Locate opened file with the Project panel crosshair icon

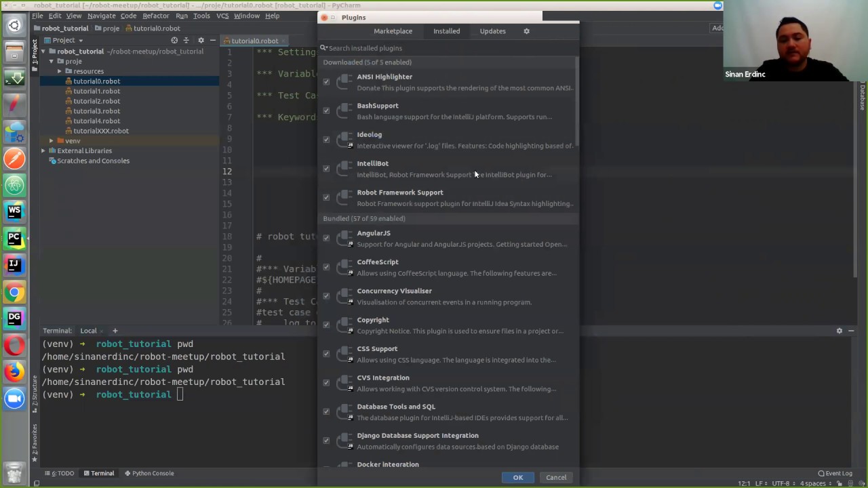tap(174, 40)
